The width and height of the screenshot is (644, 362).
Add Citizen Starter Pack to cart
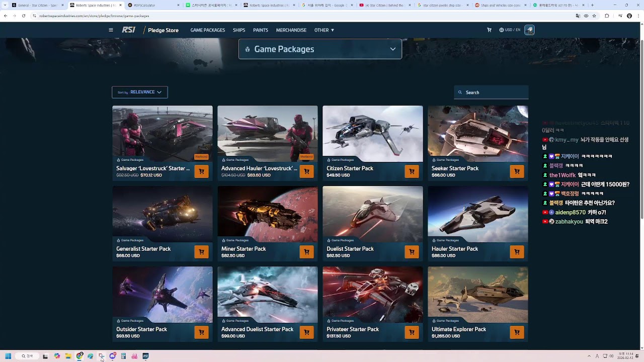click(x=412, y=171)
